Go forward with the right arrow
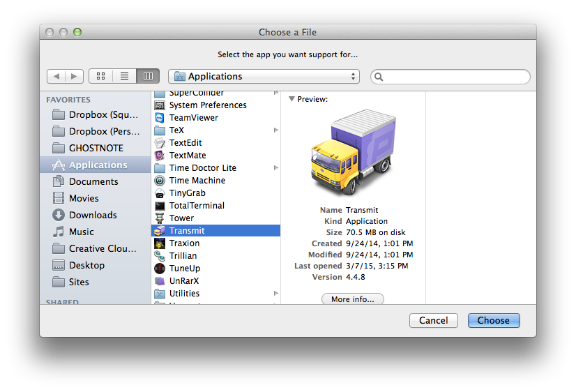This screenshot has width=576, height=392. pyautogui.click(x=74, y=77)
